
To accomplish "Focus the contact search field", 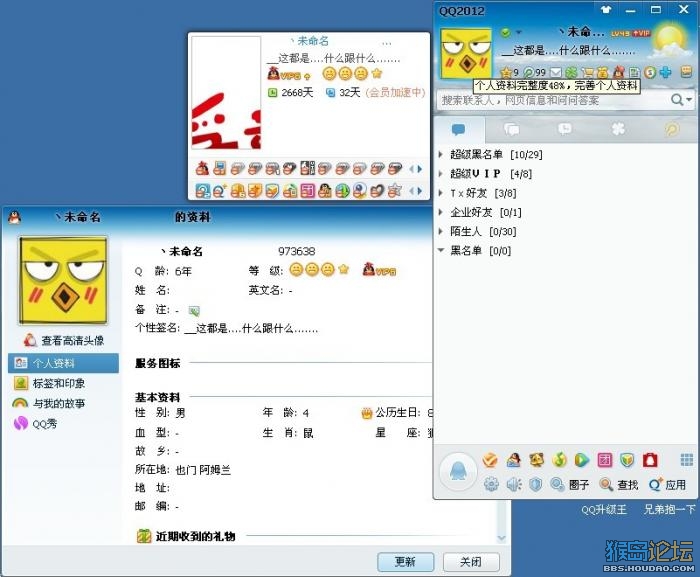I will pos(552,100).
